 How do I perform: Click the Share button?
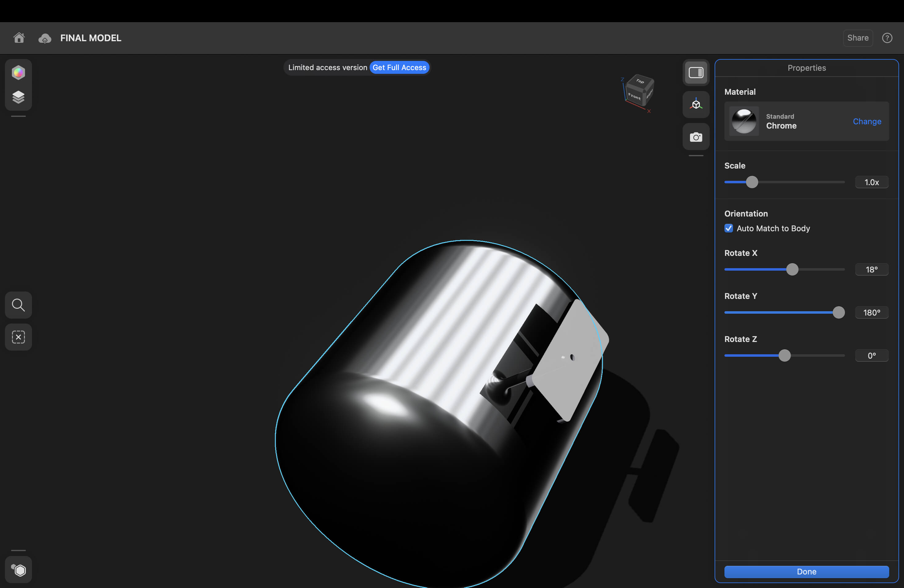(858, 38)
